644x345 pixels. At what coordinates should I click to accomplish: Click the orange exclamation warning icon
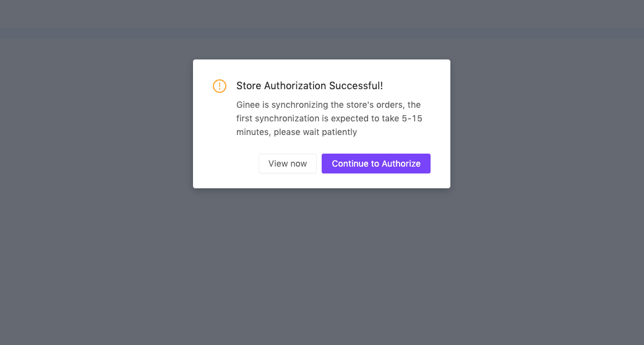point(220,86)
